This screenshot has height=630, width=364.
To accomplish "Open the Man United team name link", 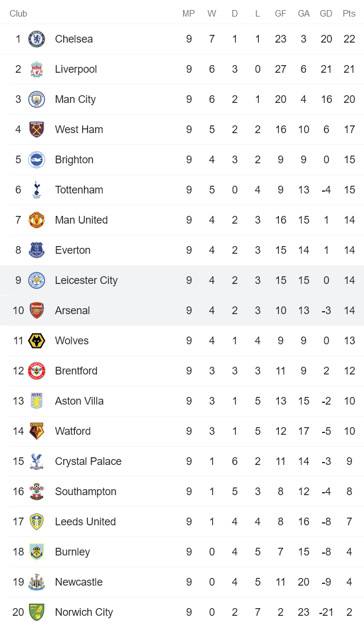I will click(81, 220).
